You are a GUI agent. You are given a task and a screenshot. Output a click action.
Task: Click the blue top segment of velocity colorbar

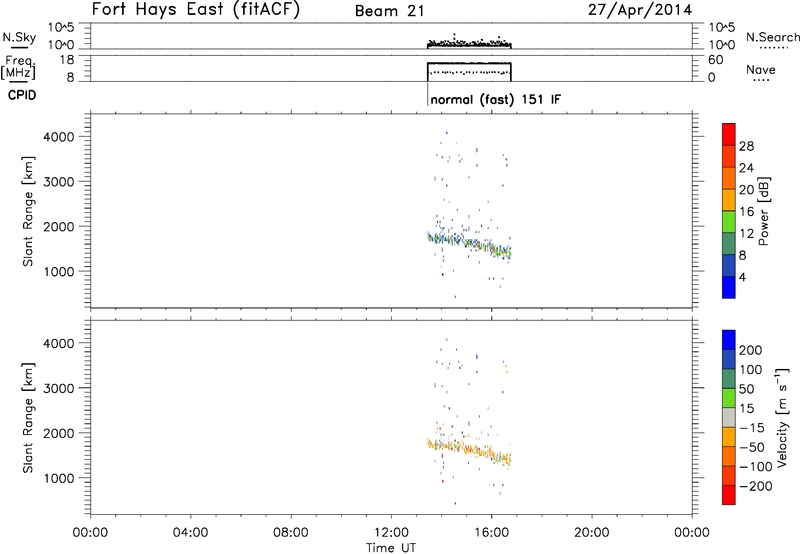point(729,340)
